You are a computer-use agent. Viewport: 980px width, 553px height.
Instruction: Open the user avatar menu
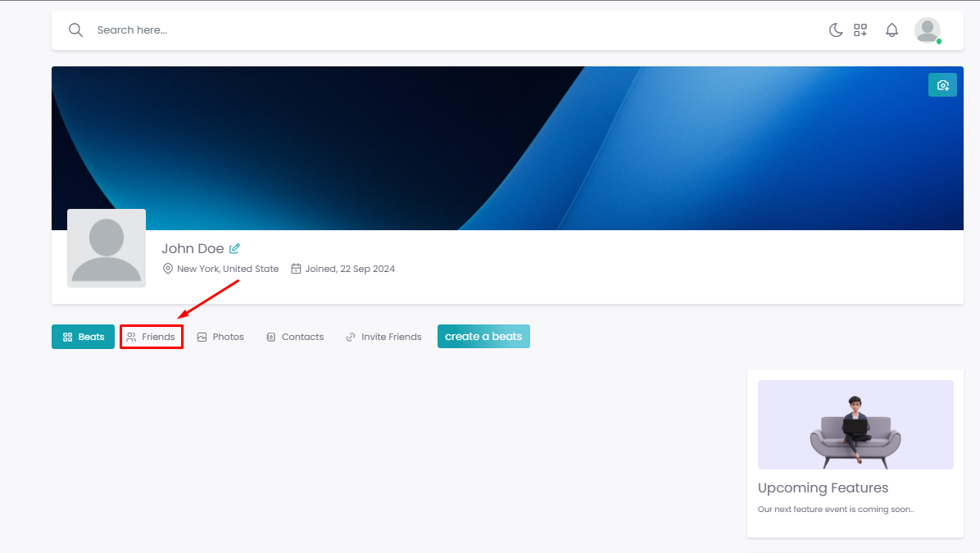927,30
